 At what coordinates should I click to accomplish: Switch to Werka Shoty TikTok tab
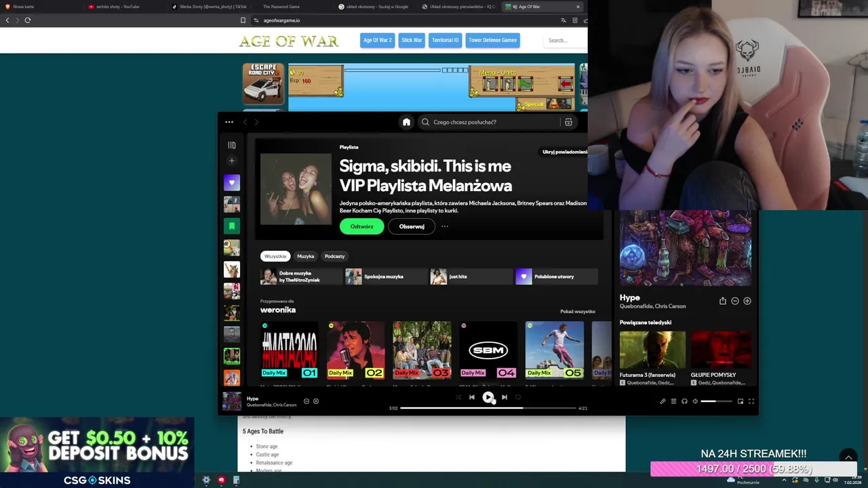click(209, 7)
